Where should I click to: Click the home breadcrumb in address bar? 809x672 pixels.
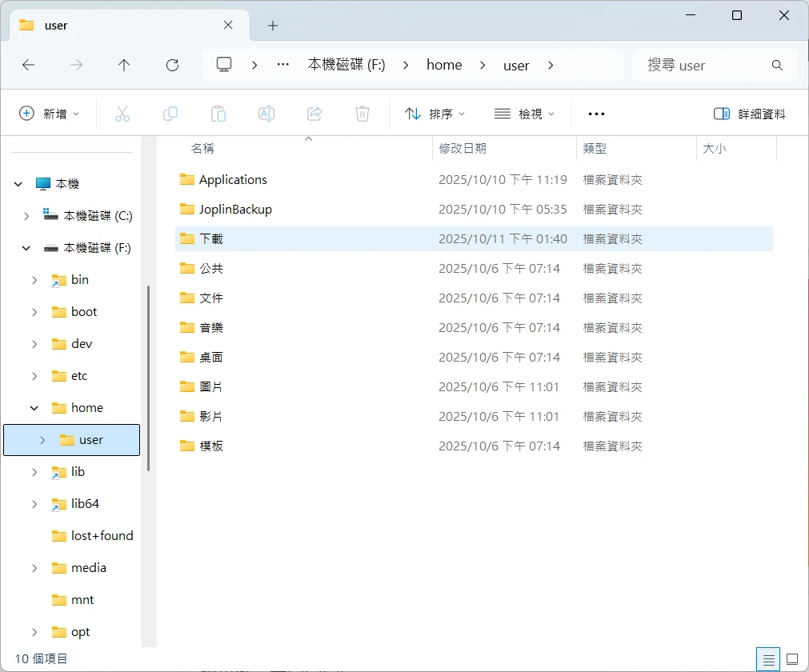pyautogui.click(x=444, y=66)
